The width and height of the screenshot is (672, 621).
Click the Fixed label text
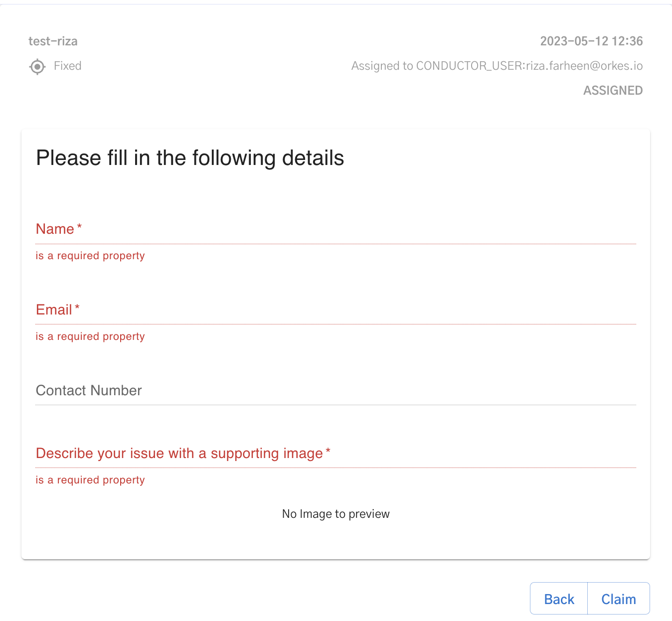click(x=67, y=65)
